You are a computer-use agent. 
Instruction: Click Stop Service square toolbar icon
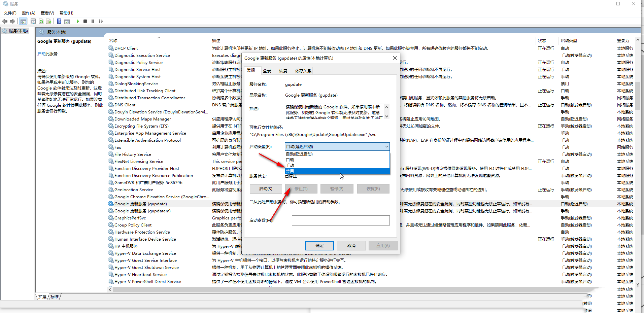click(85, 21)
